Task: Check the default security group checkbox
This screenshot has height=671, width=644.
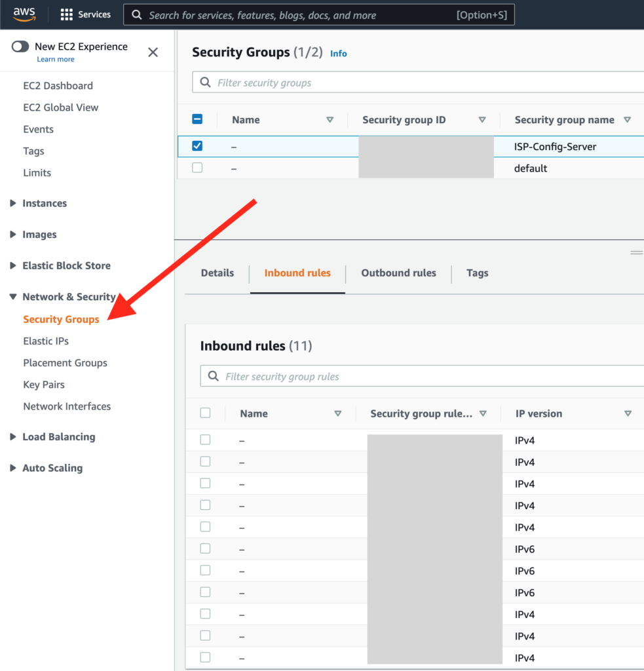Action: 197,167
